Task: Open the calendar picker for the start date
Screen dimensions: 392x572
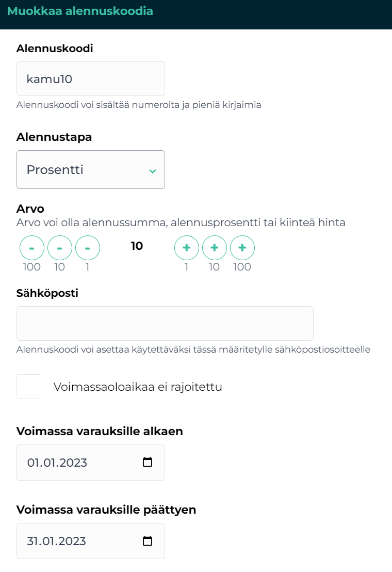Action: click(148, 463)
